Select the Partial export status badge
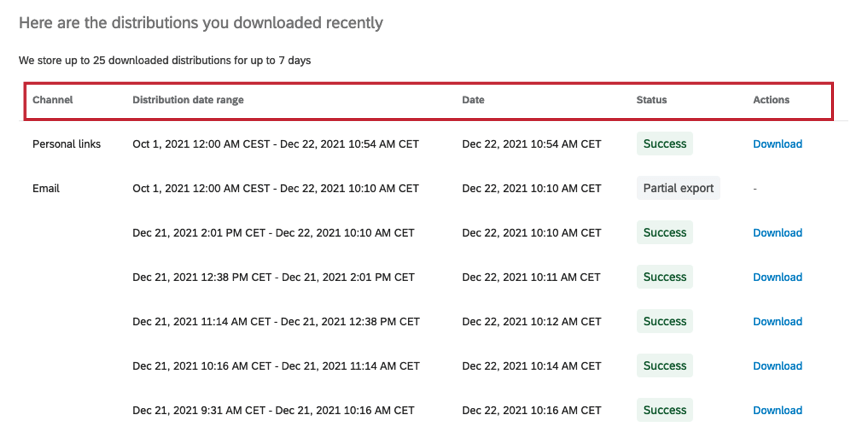Viewport: 850px width, 425px height. [x=678, y=188]
